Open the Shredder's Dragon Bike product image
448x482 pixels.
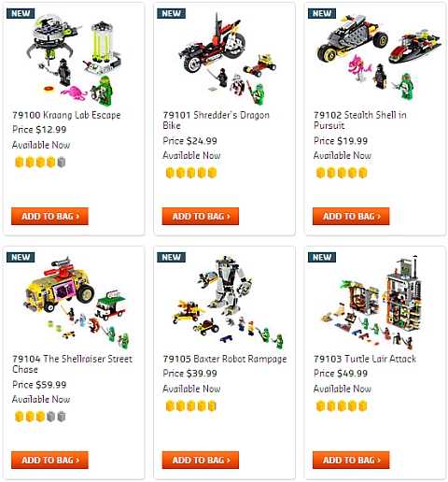[227, 59]
